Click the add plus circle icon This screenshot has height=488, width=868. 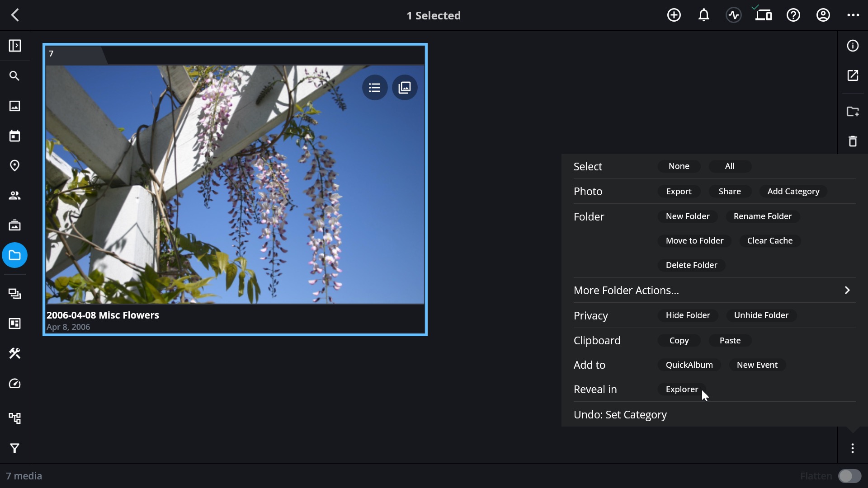(674, 15)
